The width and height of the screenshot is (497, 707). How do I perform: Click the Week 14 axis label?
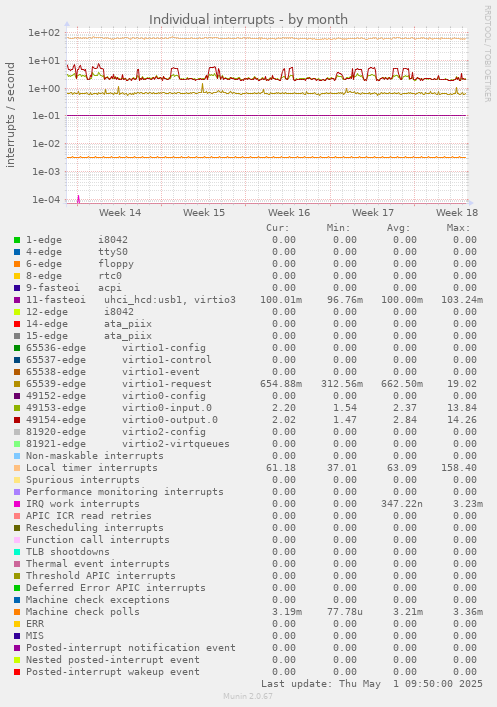coord(120,212)
